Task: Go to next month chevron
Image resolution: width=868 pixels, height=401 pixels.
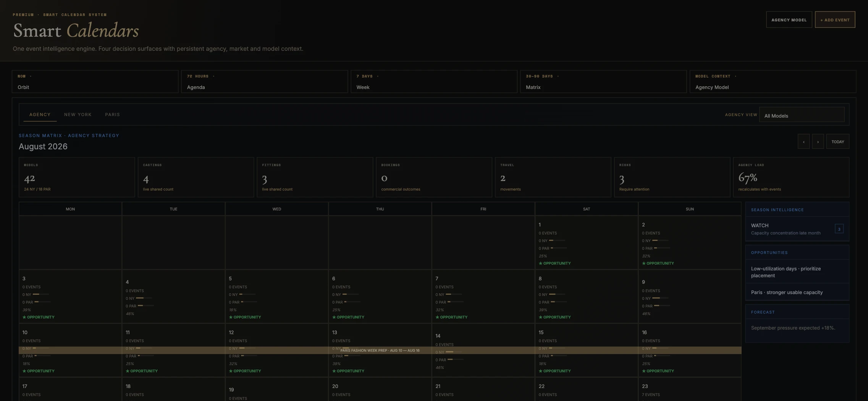Action: coord(818,142)
